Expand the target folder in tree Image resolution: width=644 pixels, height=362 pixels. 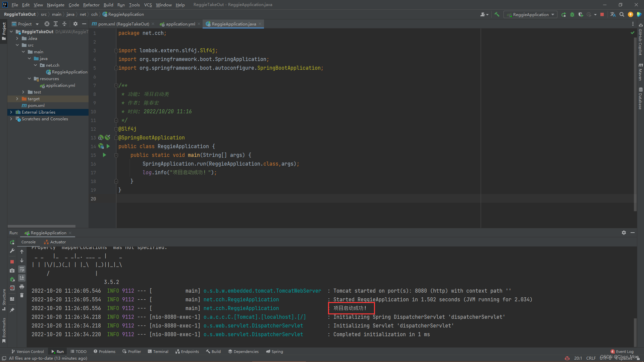click(17, 99)
